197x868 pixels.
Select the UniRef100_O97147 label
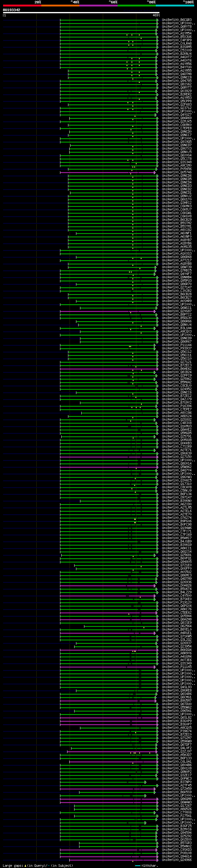pyautogui.click(x=177, y=497)
